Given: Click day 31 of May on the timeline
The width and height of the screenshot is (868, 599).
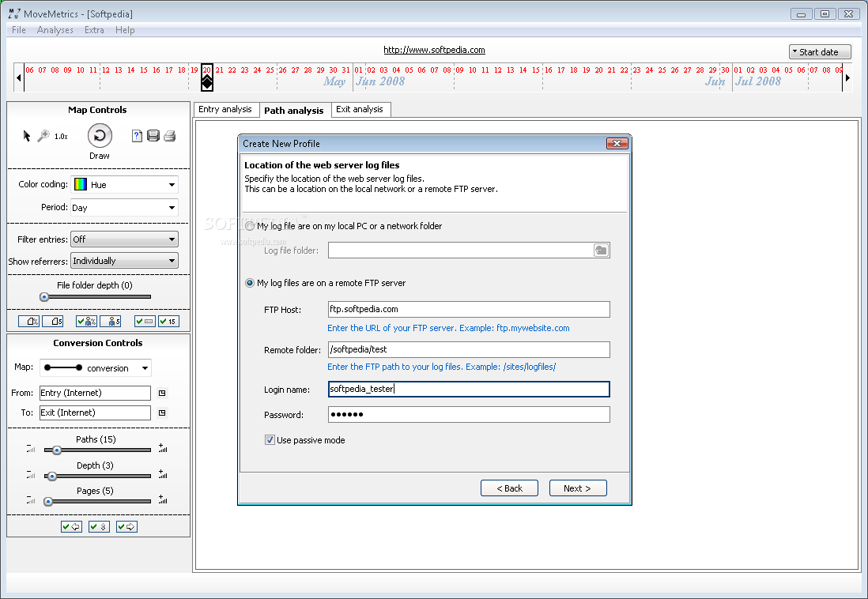Looking at the screenshot, I should point(345,70).
